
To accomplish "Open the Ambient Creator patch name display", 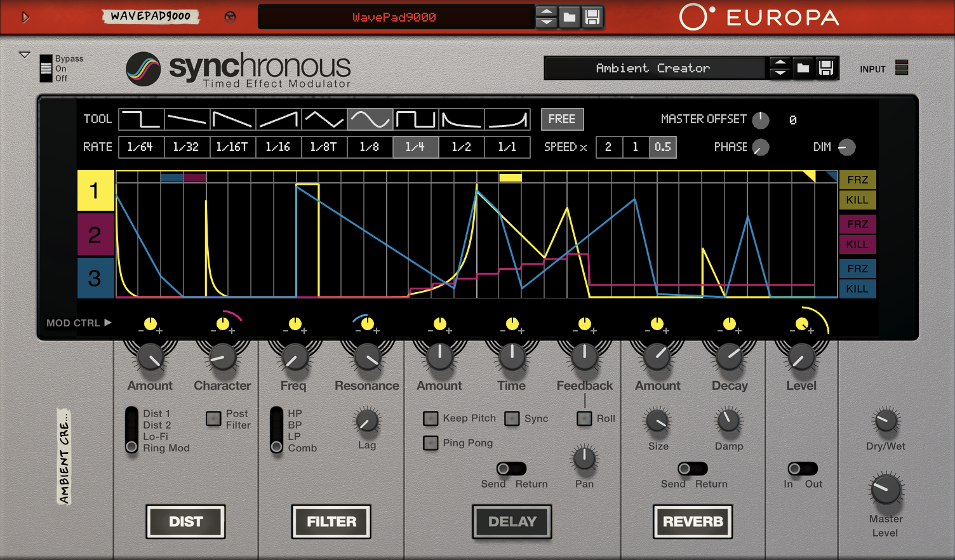I will coord(654,68).
